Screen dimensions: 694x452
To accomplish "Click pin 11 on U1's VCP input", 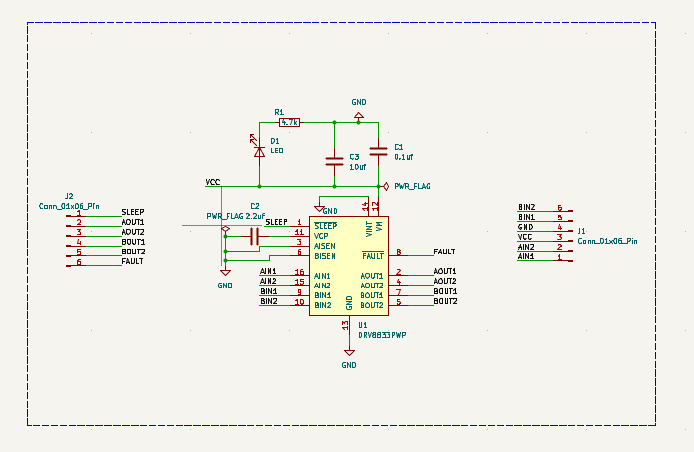I will pyautogui.click(x=300, y=234).
